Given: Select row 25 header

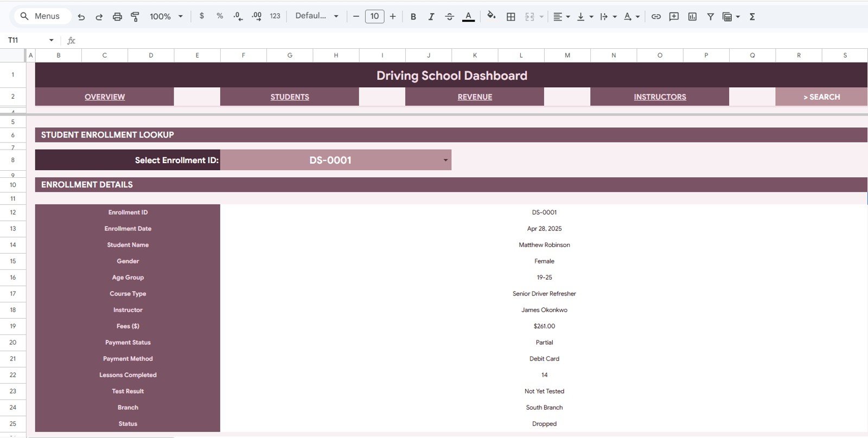Looking at the screenshot, I should point(13,424).
